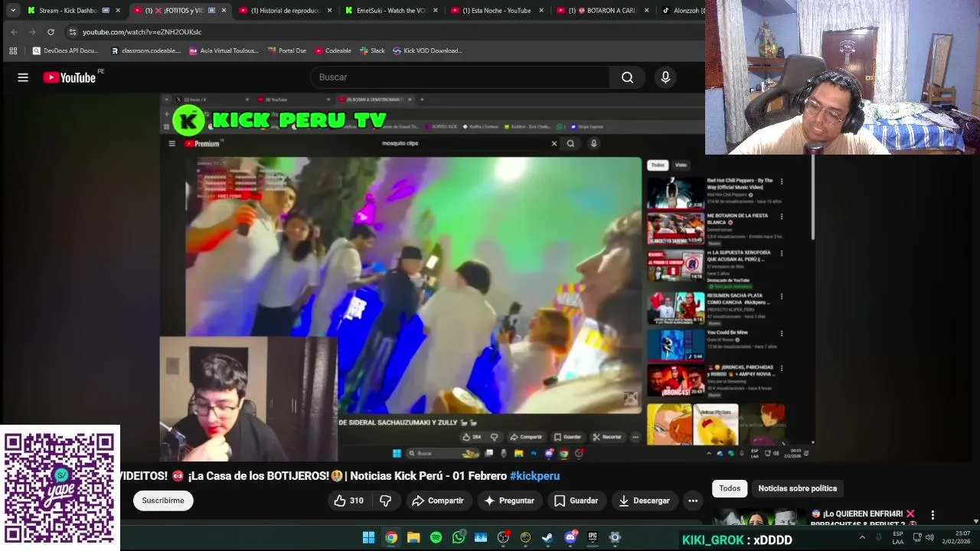Open Steam from the taskbar
Image resolution: width=980 pixels, height=551 pixels.
coord(547,537)
